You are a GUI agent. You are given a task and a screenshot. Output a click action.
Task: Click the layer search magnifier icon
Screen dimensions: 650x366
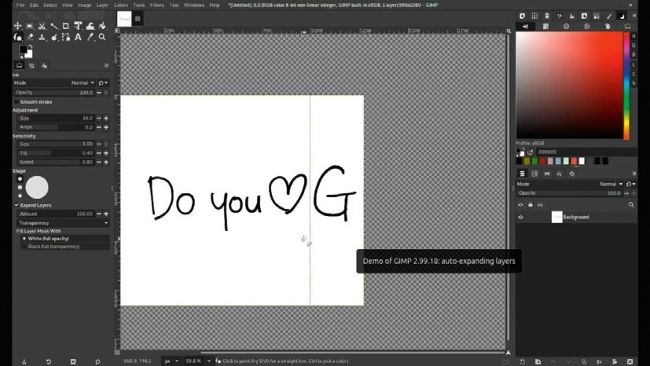click(631, 205)
